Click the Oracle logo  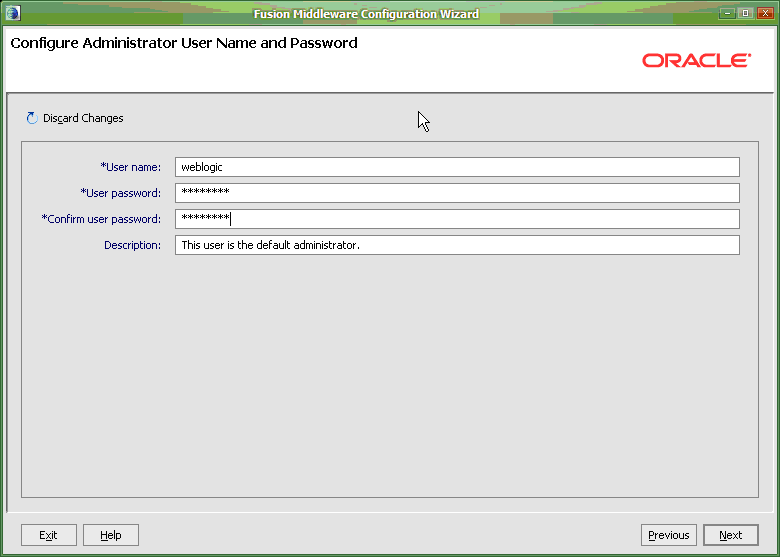[696, 61]
